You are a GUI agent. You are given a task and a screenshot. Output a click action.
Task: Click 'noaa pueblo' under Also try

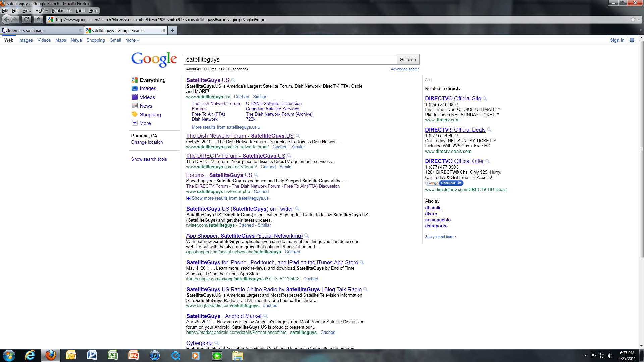click(x=438, y=220)
